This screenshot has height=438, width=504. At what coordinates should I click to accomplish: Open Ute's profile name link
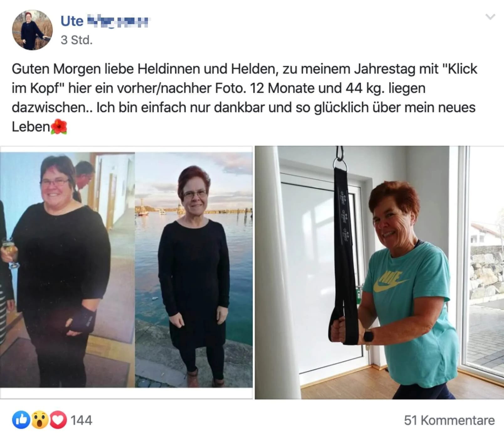point(106,21)
